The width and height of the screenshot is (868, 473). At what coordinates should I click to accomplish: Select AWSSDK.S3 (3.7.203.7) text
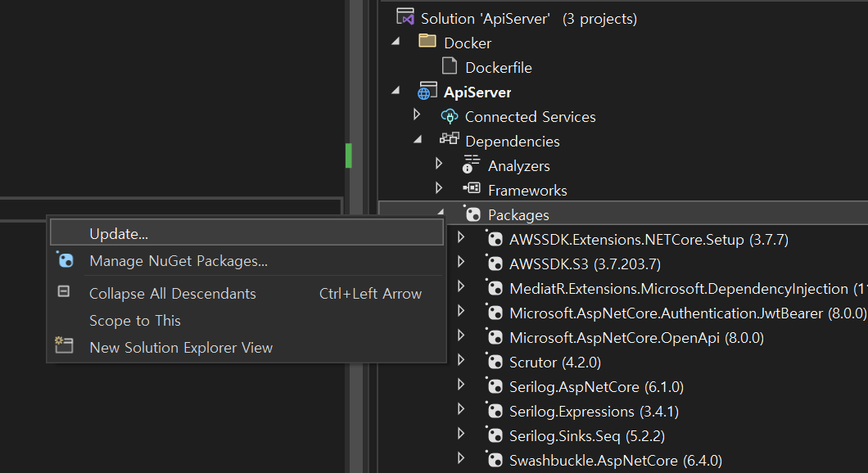(585, 264)
